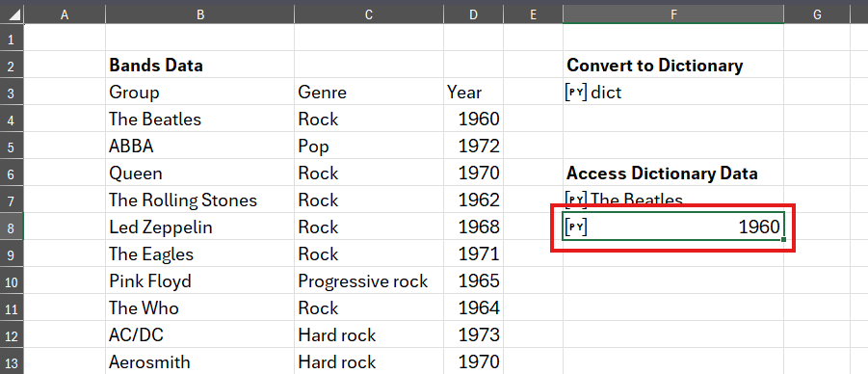Click Queen's 'Rock' genre cell
This screenshot has width=868, height=374.
369,173
